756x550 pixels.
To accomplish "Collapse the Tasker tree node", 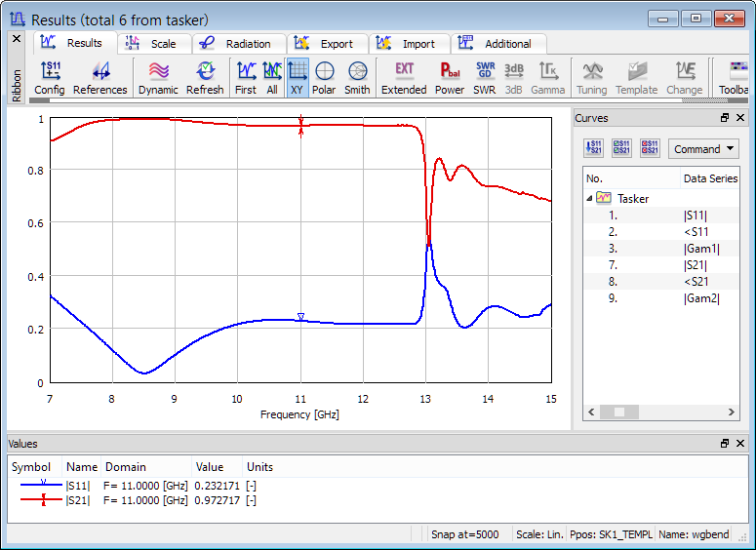I will point(590,198).
